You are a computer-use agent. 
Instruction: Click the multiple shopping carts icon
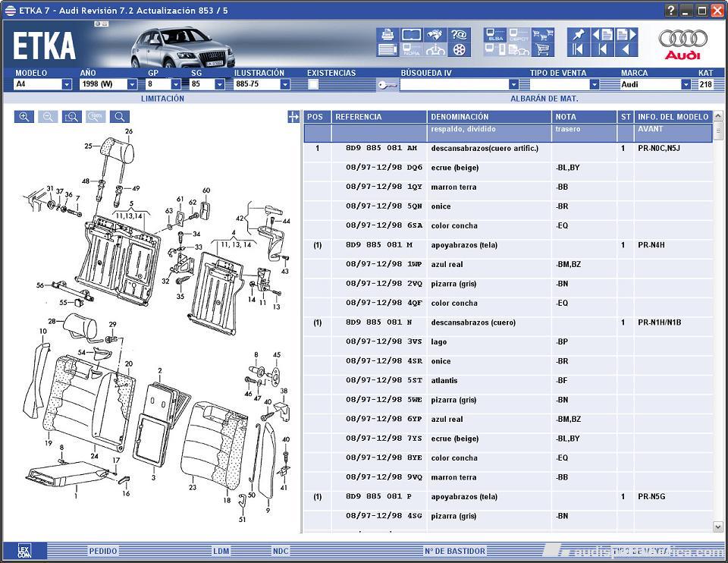[542, 34]
